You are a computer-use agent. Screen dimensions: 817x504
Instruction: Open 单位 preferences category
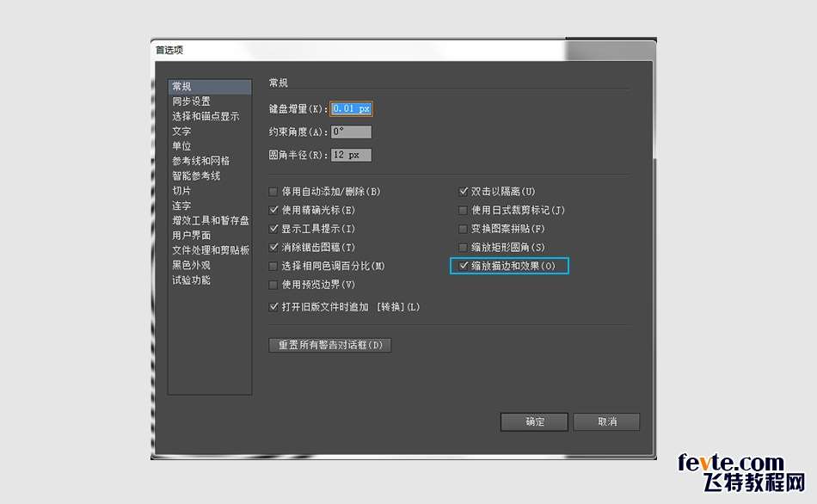point(181,146)
